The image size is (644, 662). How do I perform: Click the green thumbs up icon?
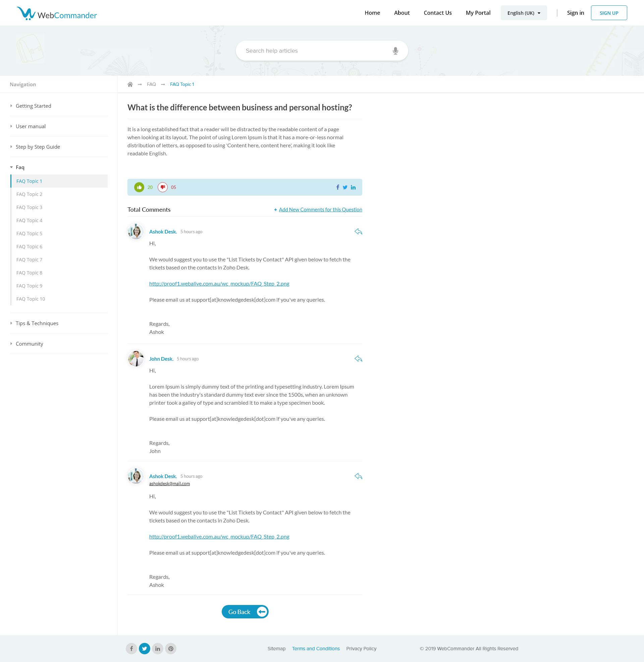coord(139,187)
